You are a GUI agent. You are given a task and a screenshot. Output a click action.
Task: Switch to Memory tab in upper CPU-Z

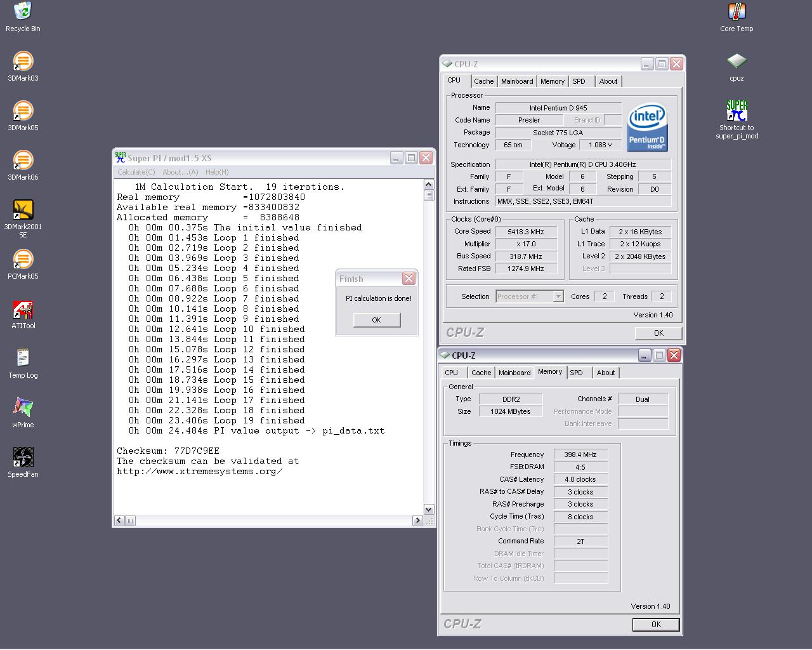553,81
